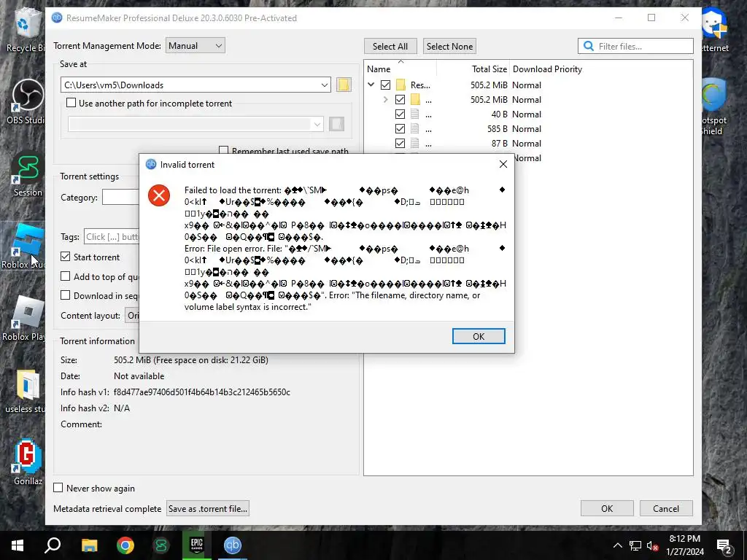Uncheck the Start torrent checkbox

[x=65, y=257]
